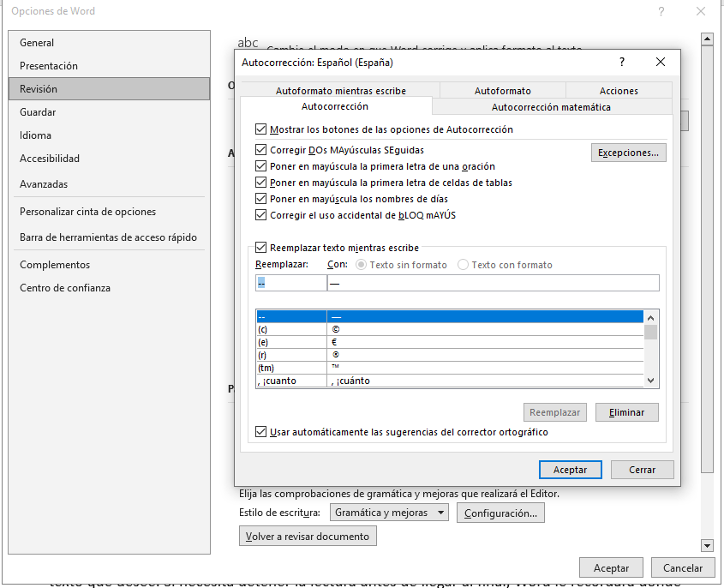Image resolution: width=724 pixels, height=588 pixels.
Task: Switch to Autoformato mientras escribe tab
Action: pos(341,91)
